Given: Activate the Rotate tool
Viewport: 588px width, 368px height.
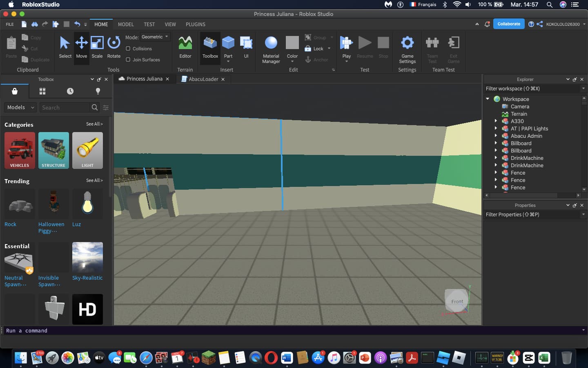Looking at the screenshot, I should pos(114,47).
